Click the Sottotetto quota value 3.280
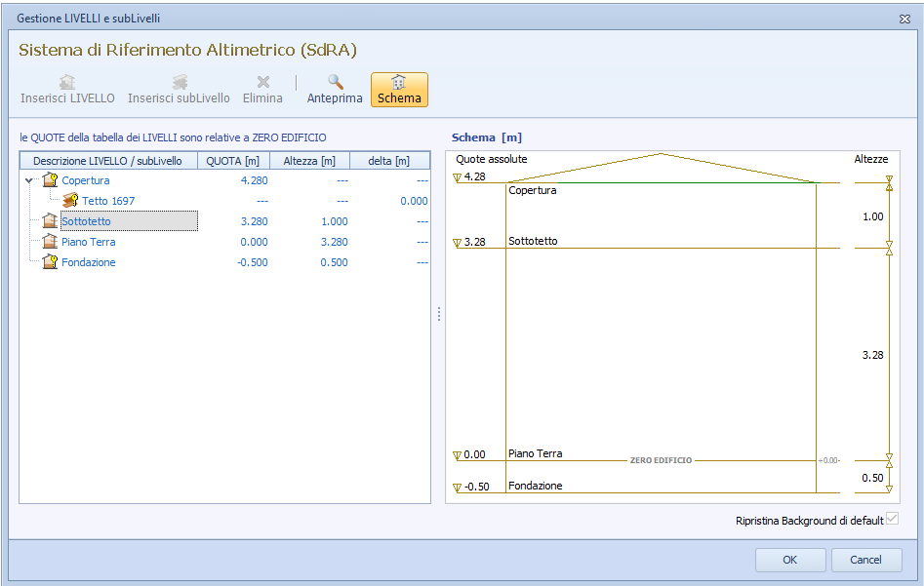This screenshot has height=586, width=924. click(254, 221)
